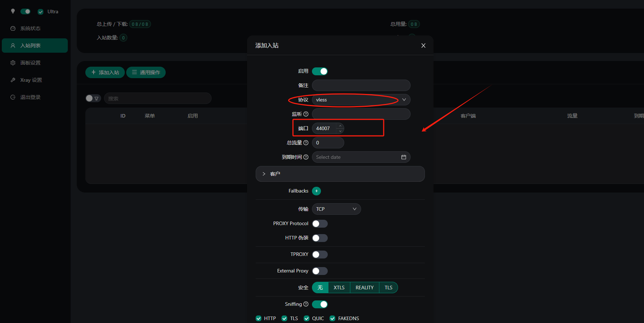
Task: Go to Xray 设置 in sidebar
Action: pos(31,80)
